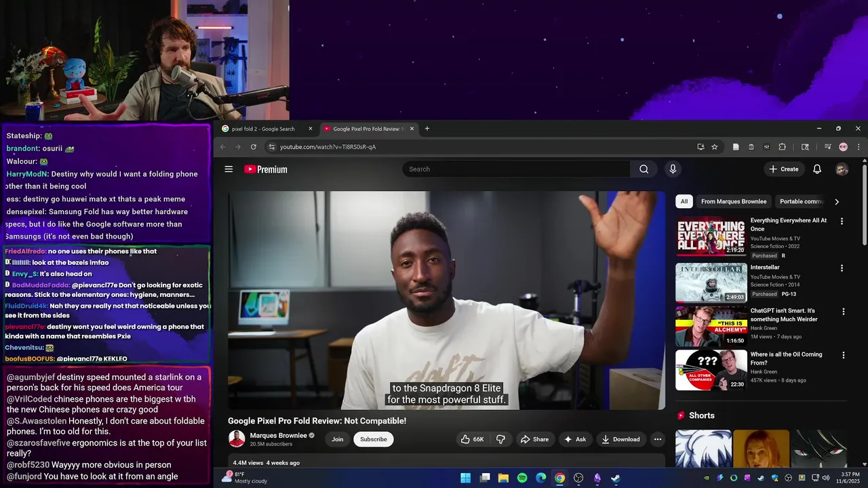Open Chrome extensions puzzle icon
The height and width of the screenshot is (488, 868).
click(x=782, y=147)
